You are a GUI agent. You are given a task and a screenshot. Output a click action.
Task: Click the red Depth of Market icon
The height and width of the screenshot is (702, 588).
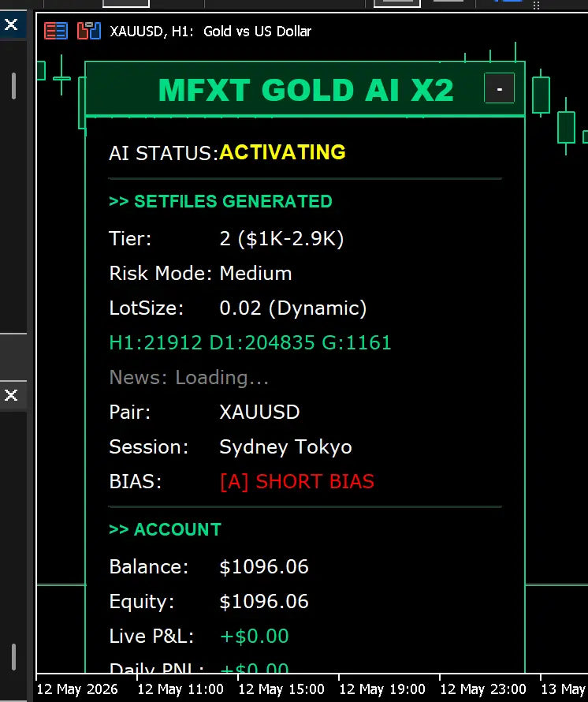(x=56, y=31)
